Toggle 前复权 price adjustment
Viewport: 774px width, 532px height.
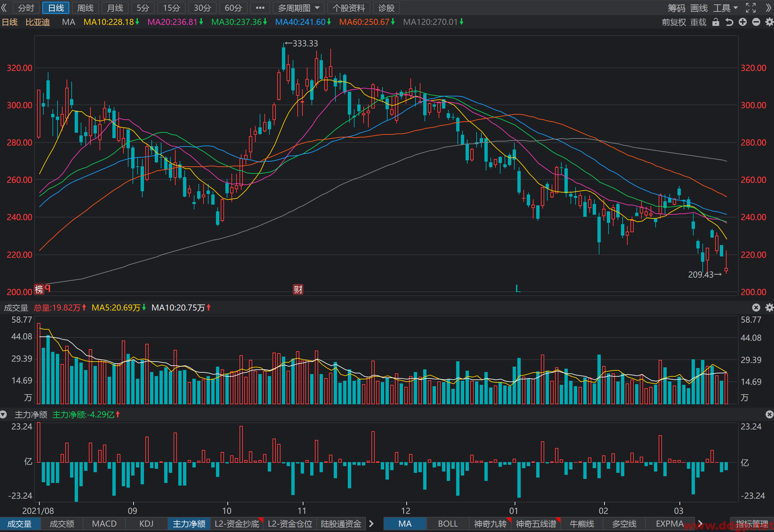point(674,22)
